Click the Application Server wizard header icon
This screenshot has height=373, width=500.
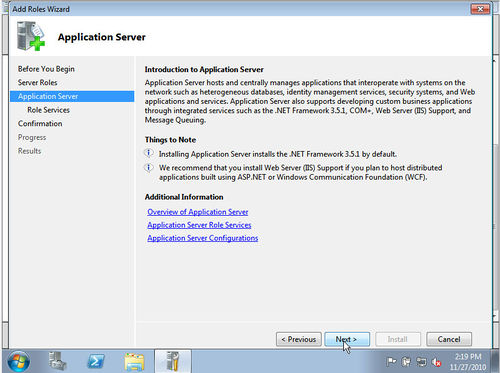tap(30, 36)
